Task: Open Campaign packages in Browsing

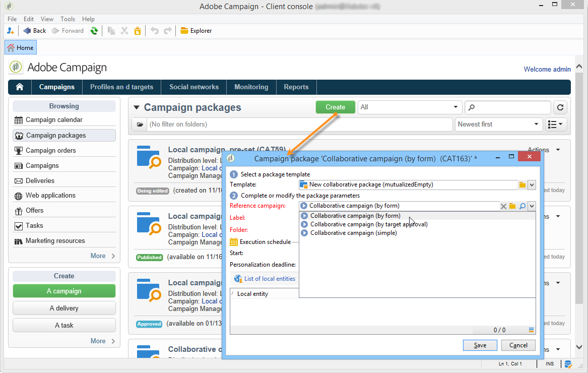Action: tap(64, 136)
